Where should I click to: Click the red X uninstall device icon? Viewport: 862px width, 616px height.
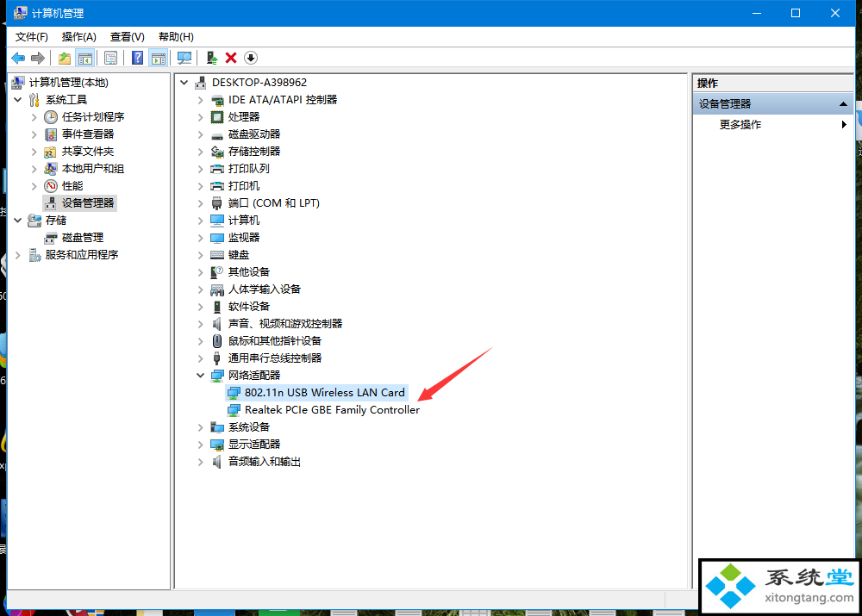coord(231,58)
